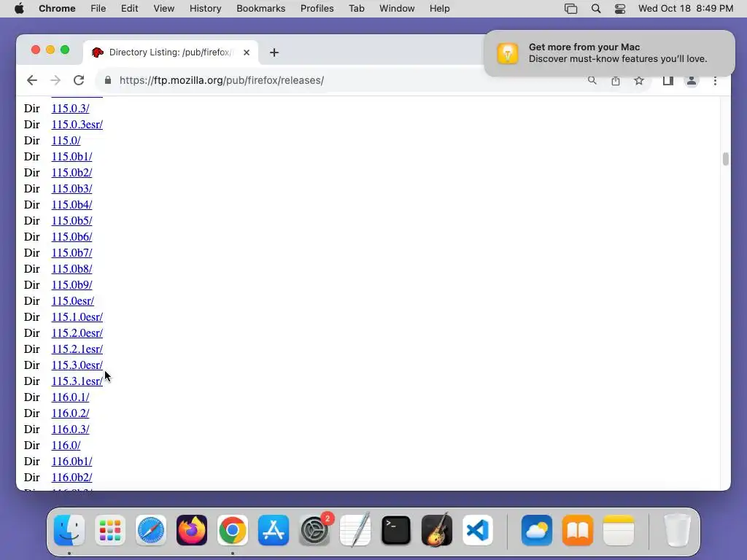The height and width of the screenshot is (560, 747).
Task: Launch Safari from the Dock
Action: pos(151,530)
